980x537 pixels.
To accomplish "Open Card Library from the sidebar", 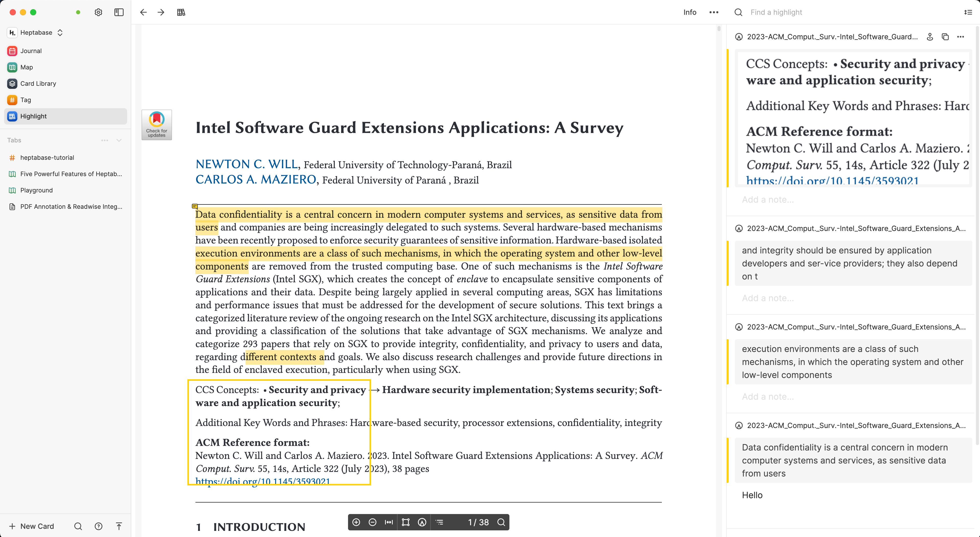I will 65,83.
